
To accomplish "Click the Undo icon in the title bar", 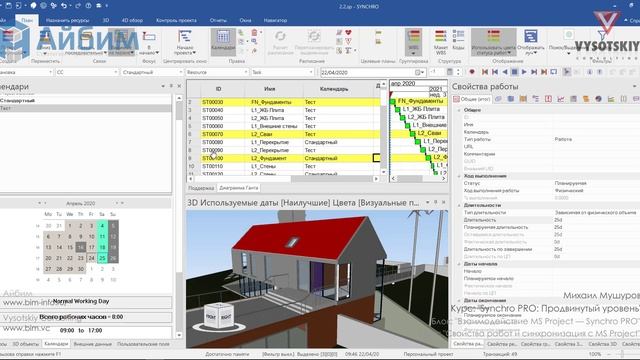I will point(64,6).
